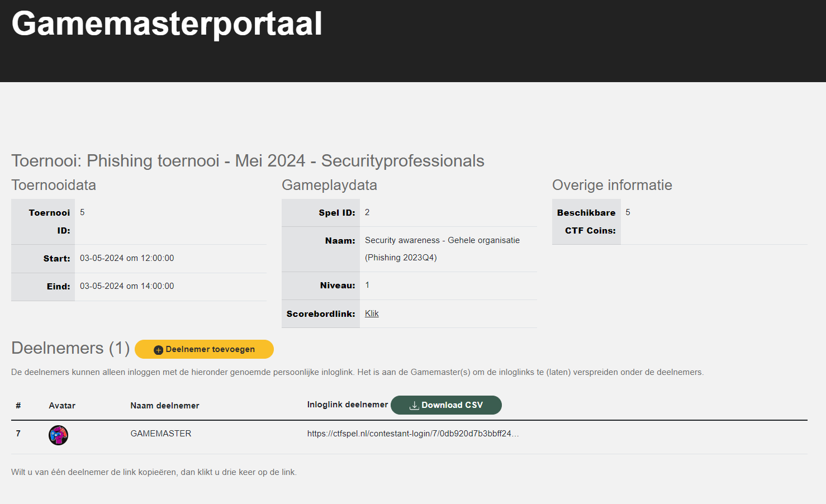This screenshot has height=504, width=826.
Task: Select the tournament start date value
Action: (x=127, y=258)
